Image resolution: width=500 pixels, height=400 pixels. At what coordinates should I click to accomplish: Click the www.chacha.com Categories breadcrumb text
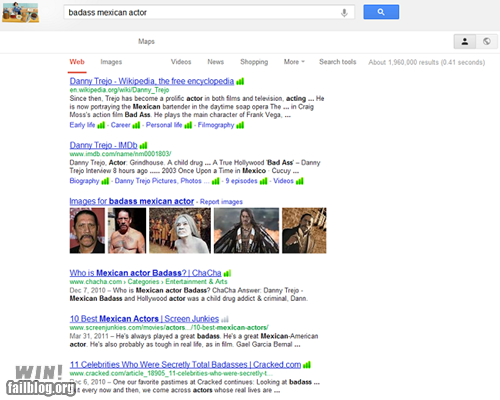pos(148,282)
